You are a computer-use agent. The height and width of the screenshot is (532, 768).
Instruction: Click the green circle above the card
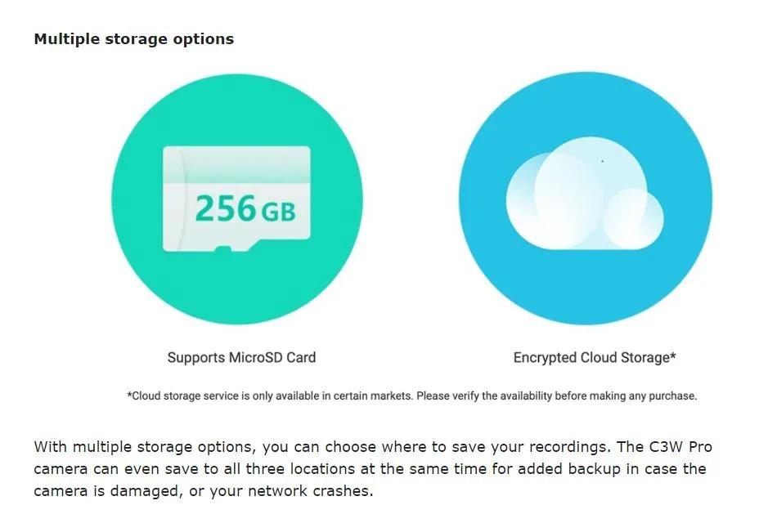pyautogui.click(x=236, y=106)
